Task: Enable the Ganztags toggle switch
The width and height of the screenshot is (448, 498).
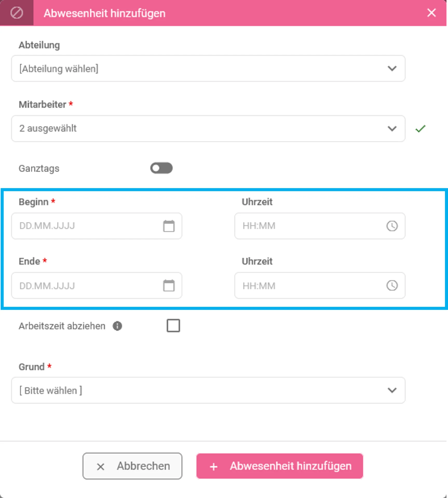Action: coord(161,168)
